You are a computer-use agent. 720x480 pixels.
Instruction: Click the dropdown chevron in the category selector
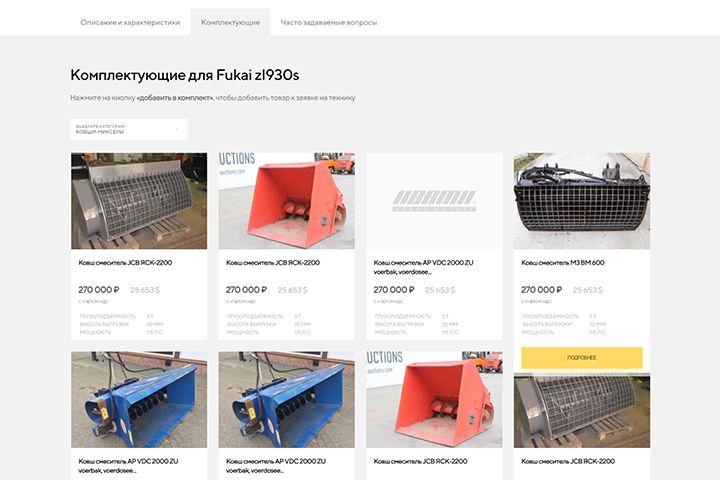pyautogui.click(x=177, y=130)
